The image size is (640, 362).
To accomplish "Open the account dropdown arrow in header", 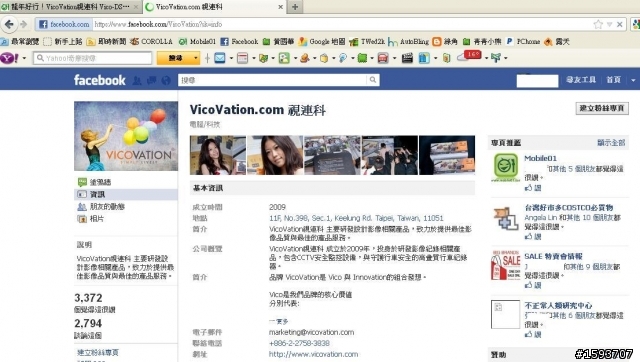I will tap(633, 80).
